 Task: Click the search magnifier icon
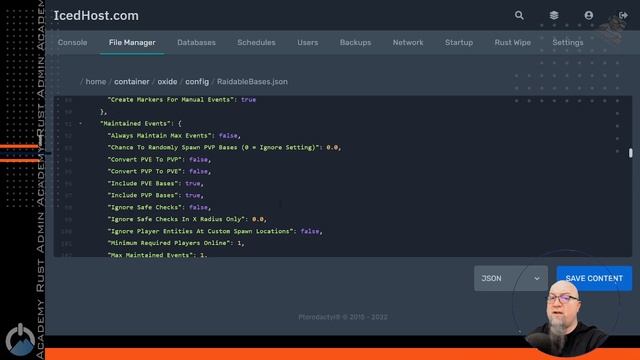click(x=519, y=16)
